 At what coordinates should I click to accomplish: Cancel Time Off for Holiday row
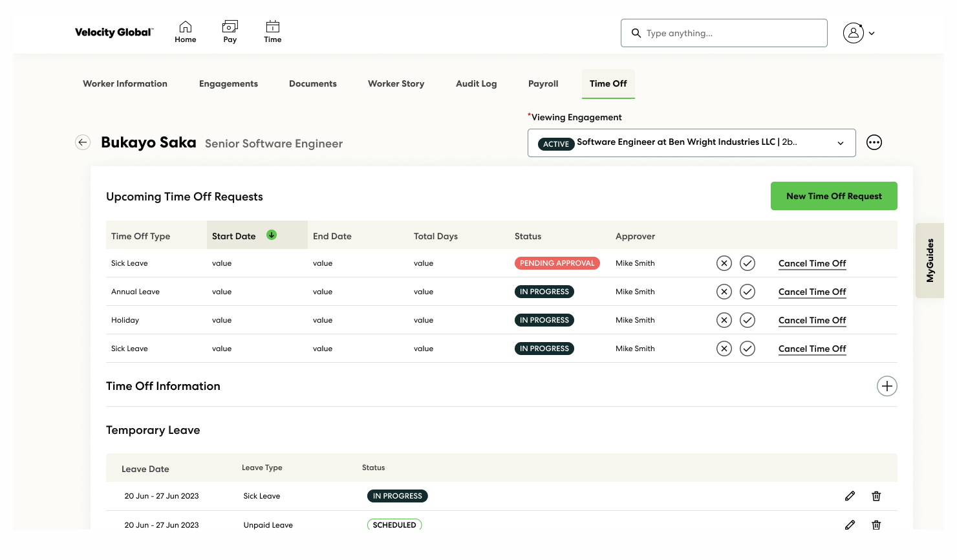coord(812,320)
